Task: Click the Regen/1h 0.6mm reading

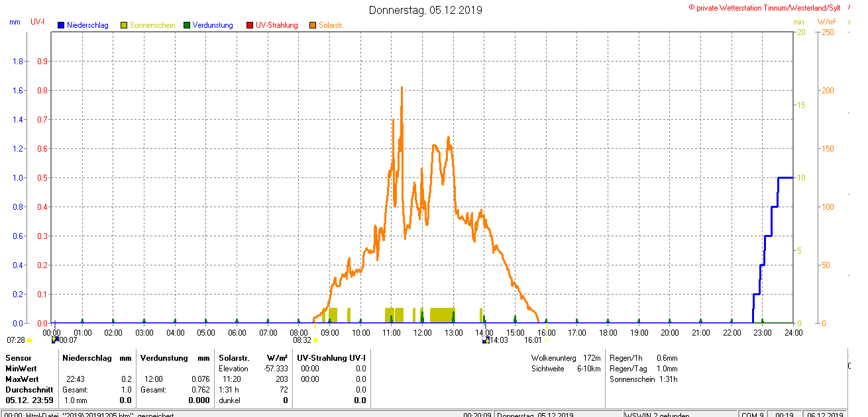Action: 643,357
